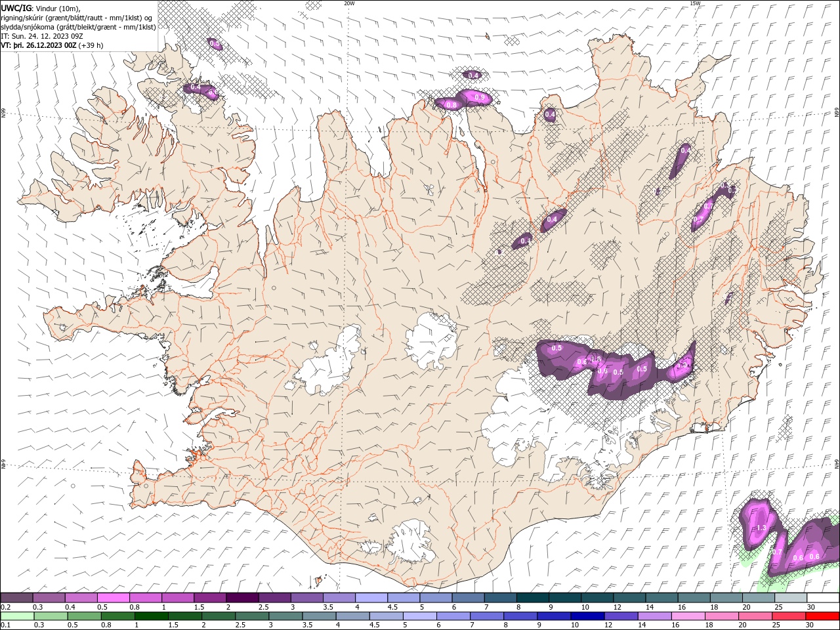Image resolution: width=840 pixels, height=630 pixels.
Task: Pick the dark teal 8–9 swatch, upper scale
Action: point(532,598)
